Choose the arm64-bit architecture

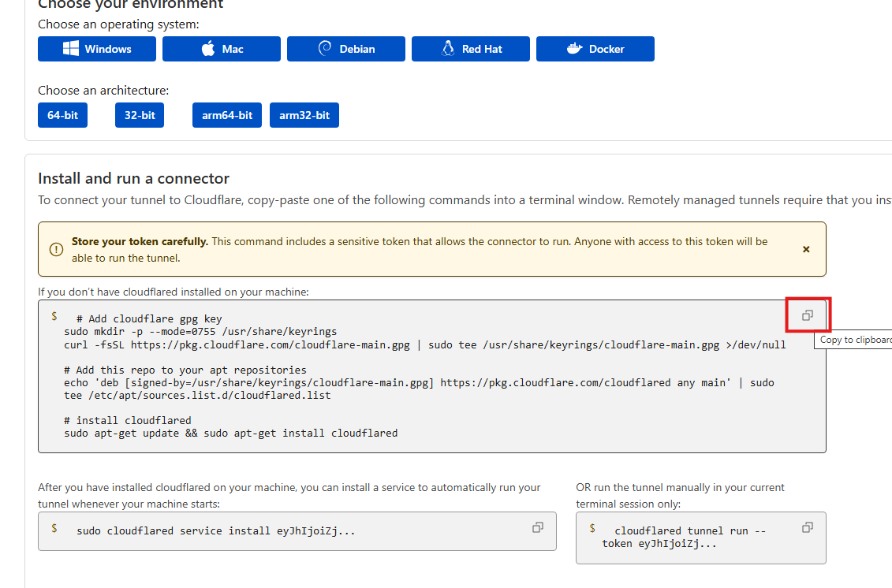coord(227,115)
